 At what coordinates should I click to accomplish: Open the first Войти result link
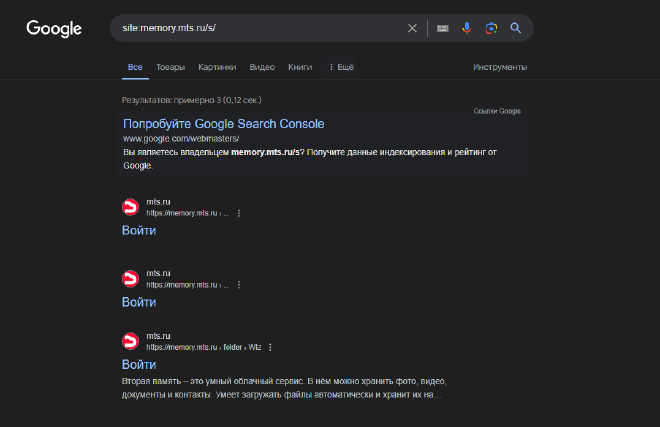139,230
